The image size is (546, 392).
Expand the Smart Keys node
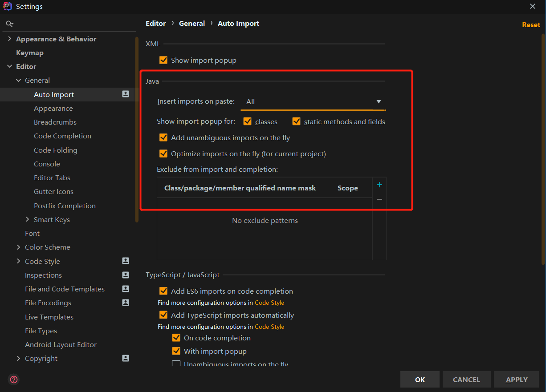[27, 219]
